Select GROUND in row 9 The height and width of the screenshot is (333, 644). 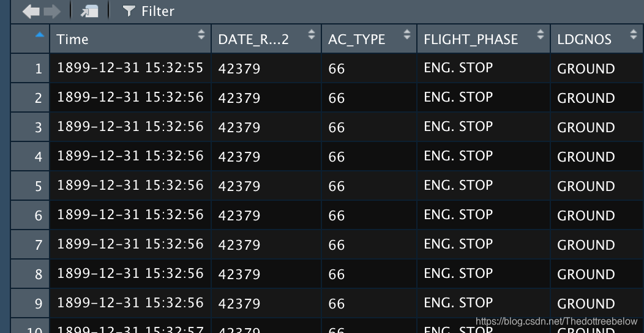(x=597, y=303)
